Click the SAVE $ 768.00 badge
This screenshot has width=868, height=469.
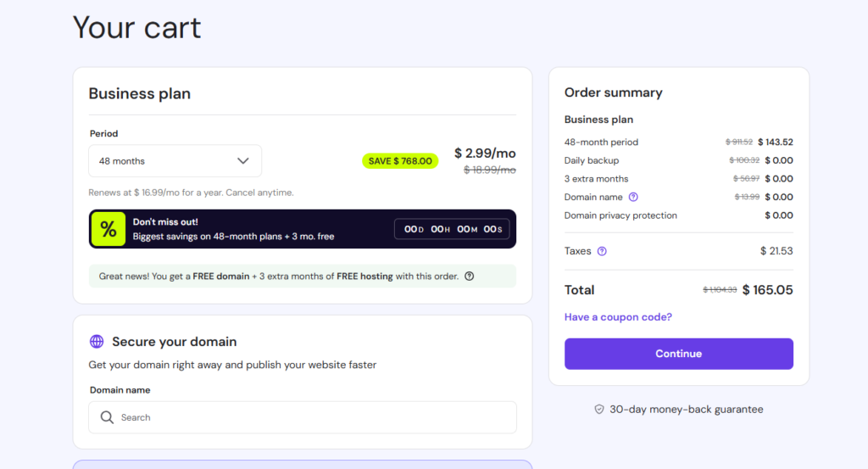(400, 161)
